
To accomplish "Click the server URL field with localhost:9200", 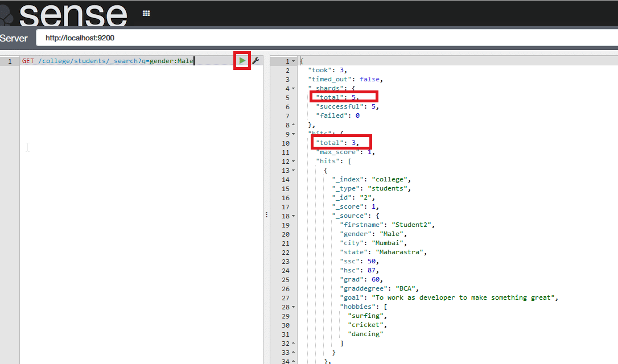I will 324,38.
